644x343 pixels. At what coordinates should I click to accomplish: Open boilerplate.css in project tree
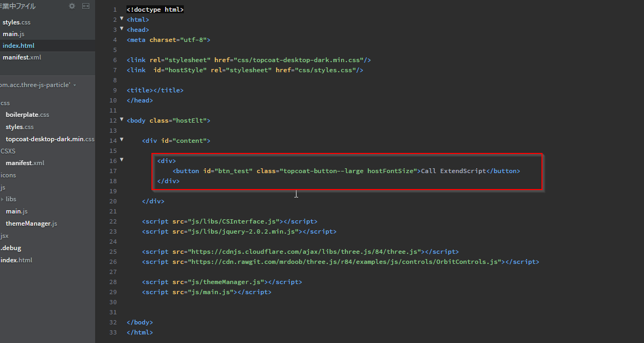[27, 115]
